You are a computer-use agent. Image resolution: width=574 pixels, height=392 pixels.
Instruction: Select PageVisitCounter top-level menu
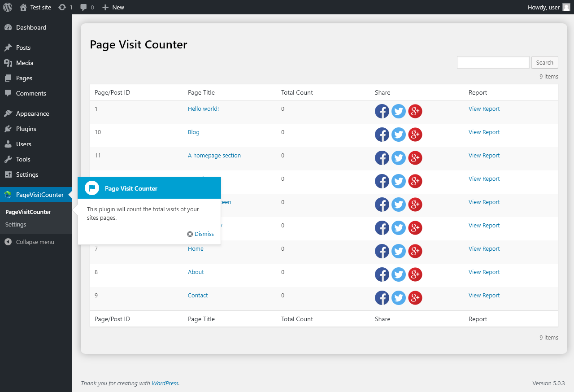36,195
